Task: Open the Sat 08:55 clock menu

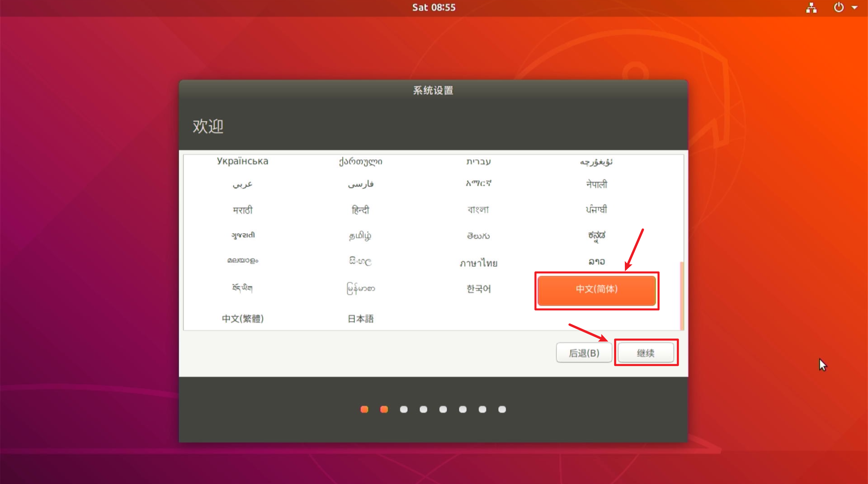Action: point(434,7)
